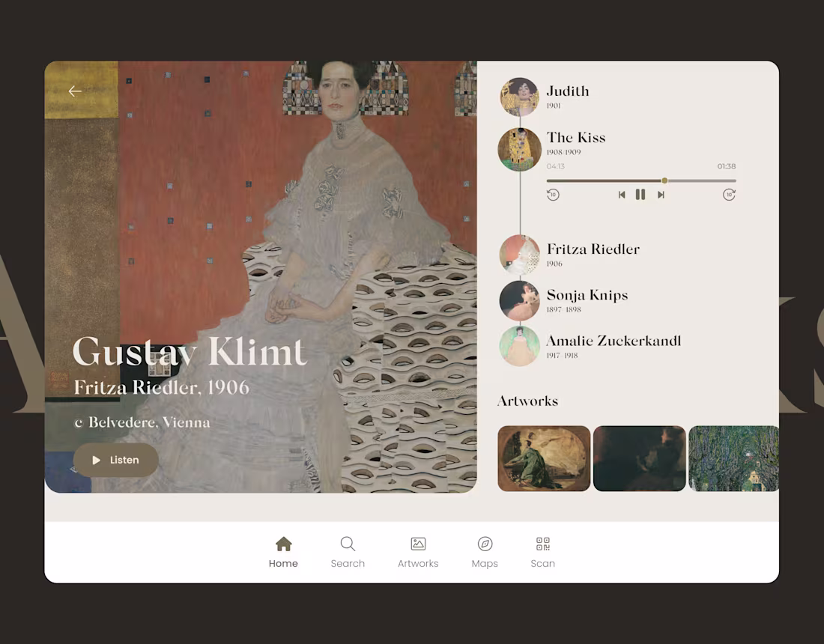824x644 pixels.
Task: Click the Gustav Klimt title
Action: pos(190,351)
